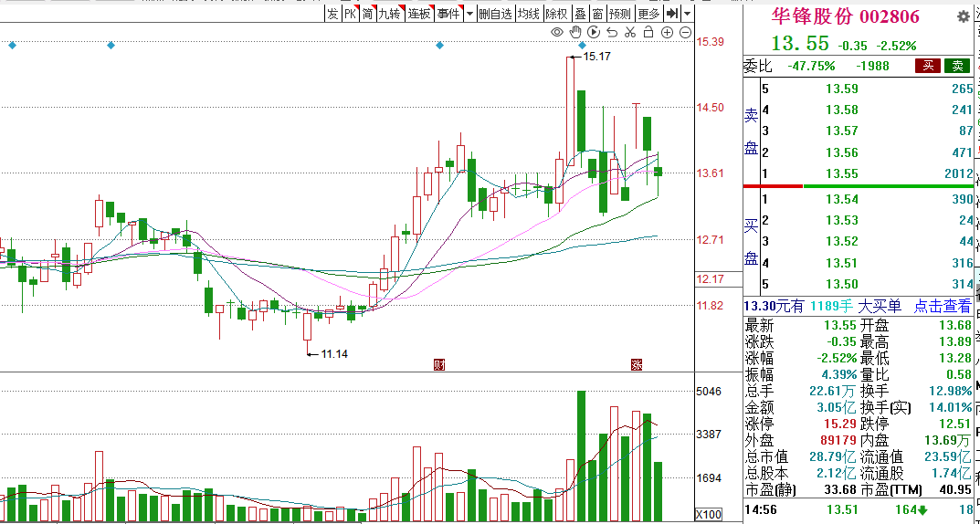
Task: Click the 点击查看 link
Action: point(943,307)
